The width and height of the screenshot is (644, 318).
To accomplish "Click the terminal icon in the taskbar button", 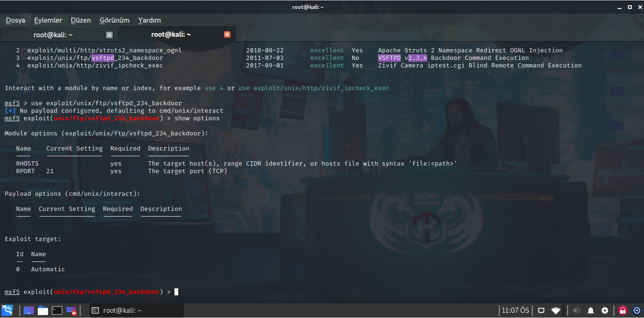I will (x=95, y=310).
